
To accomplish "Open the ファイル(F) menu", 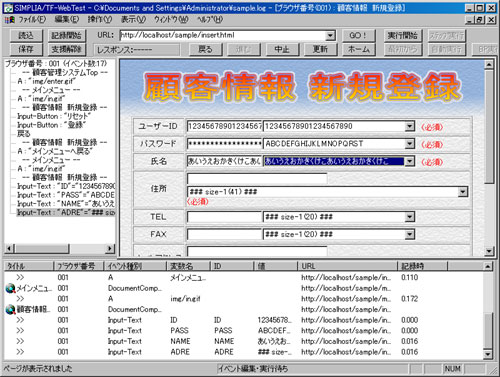I will [32, 20].
